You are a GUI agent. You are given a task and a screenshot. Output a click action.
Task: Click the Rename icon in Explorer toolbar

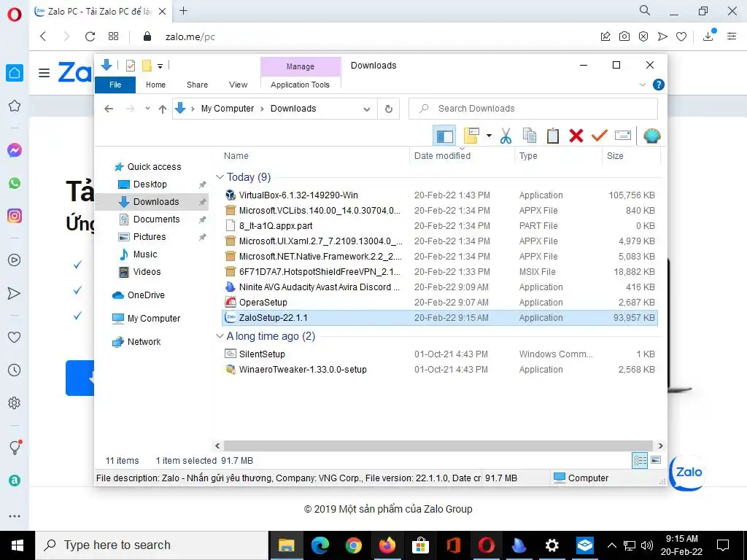(623, 136)
